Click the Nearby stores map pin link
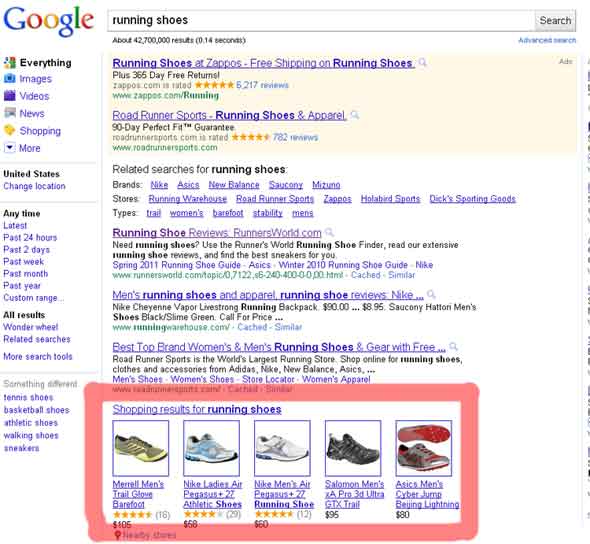The height and width of the screenshot is (544, 590). click(145, 535)
